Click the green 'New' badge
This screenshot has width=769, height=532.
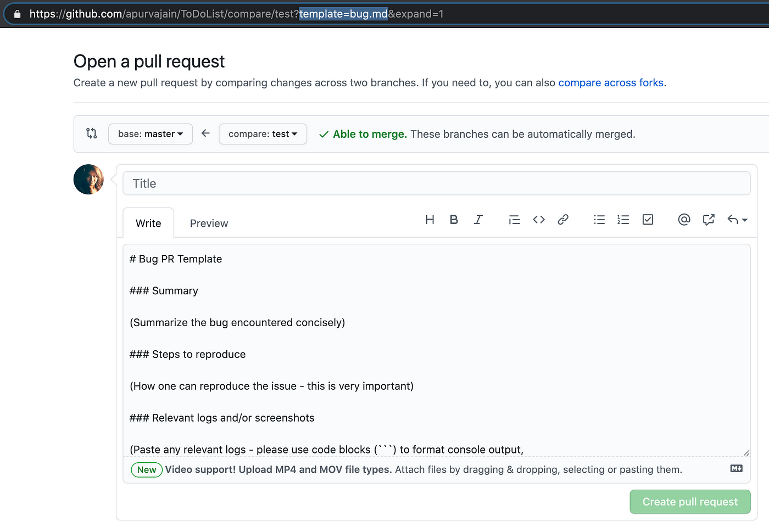147,469
